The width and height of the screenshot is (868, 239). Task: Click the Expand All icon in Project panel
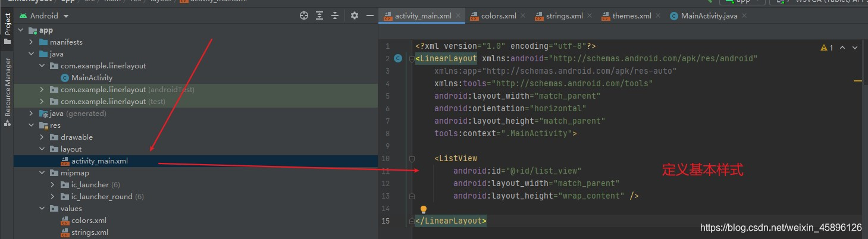coord(320,15)
